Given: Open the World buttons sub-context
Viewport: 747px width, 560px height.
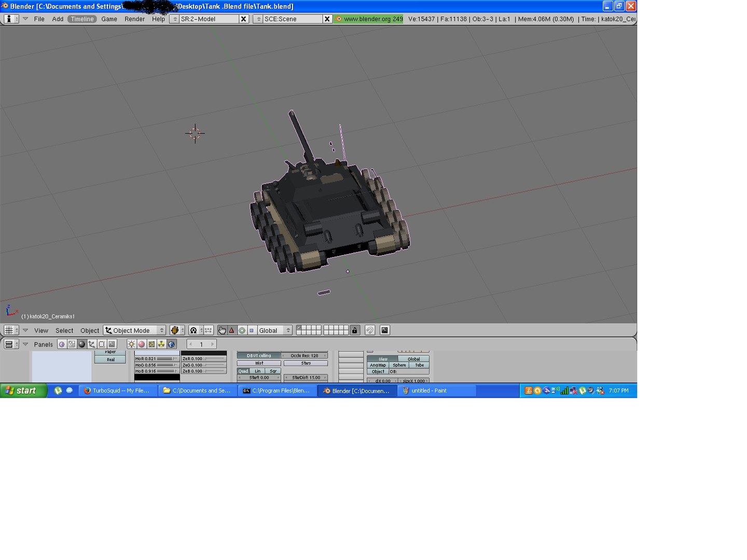Looking at the screenshot, I should 171,344.
